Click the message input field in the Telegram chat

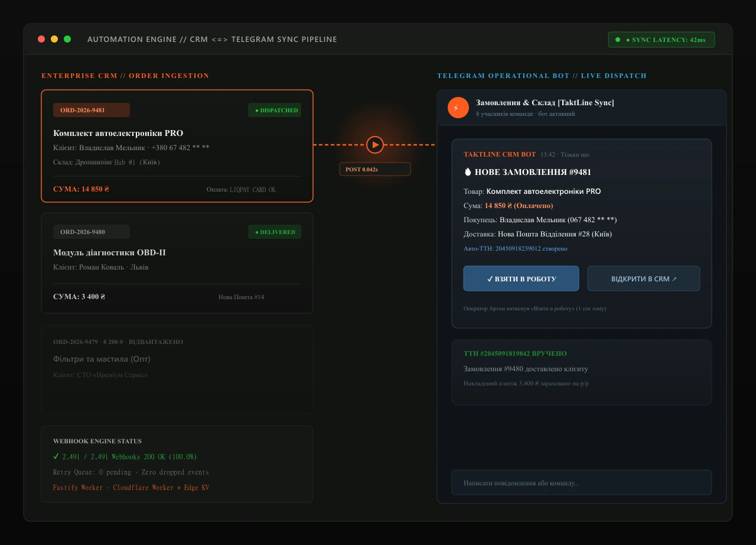pos(582,482)
